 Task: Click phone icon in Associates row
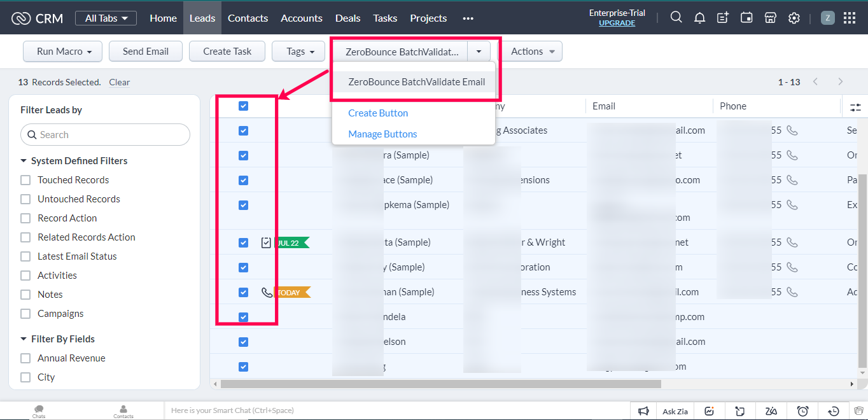pyautogui.click(x=792, y=130)
